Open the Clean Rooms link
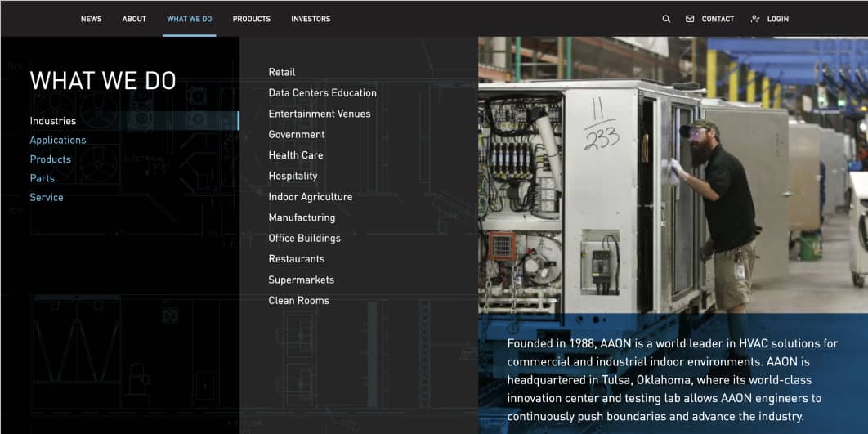868x434 pixels. pyautogui.click(x=299, y=301)
